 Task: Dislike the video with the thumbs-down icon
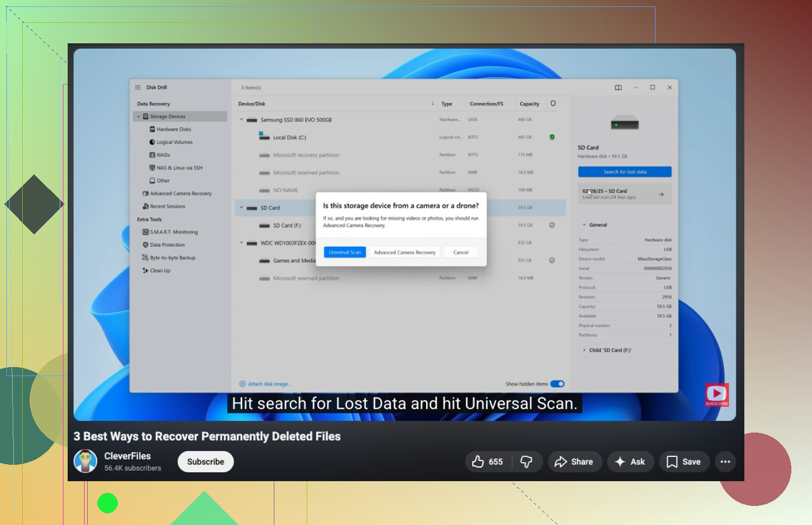tap(527, 462)
